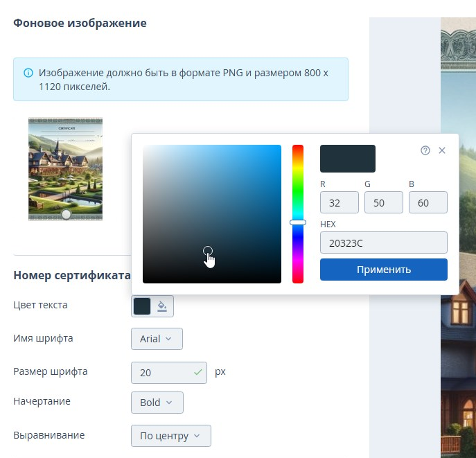This screenshot has width=476, height=458.
Task: Click the info icon in the PNG notice
Action: point(28,73)
